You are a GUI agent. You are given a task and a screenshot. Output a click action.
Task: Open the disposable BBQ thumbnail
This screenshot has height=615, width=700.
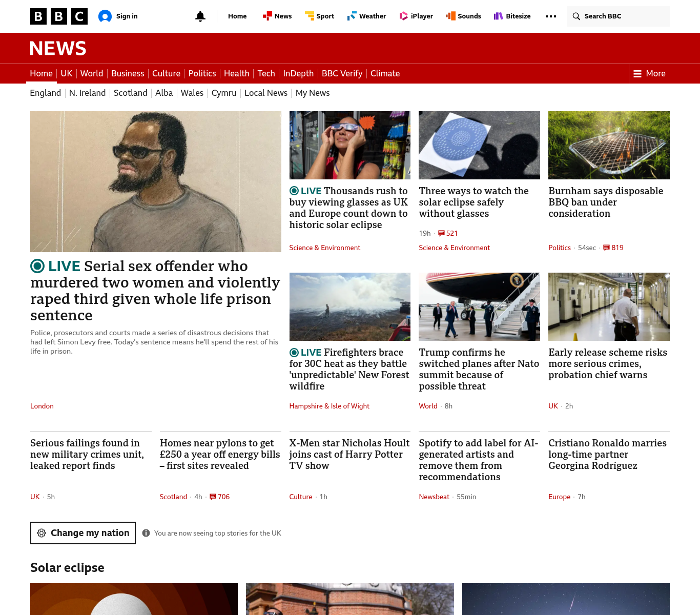coord(609,145)
